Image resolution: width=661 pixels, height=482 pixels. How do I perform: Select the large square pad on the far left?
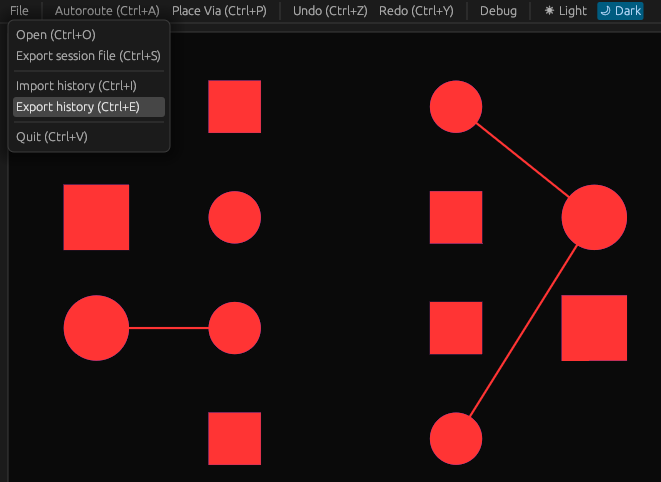tap(96, 217)
